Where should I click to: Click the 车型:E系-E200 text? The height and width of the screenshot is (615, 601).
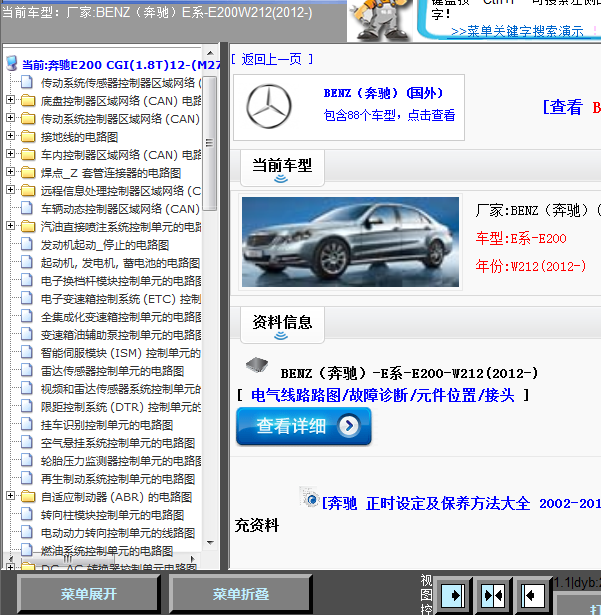point(521,238)
